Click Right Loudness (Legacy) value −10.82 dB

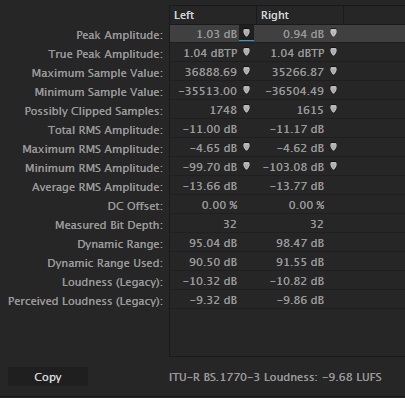pyautogui.click(x=297, y=281)
